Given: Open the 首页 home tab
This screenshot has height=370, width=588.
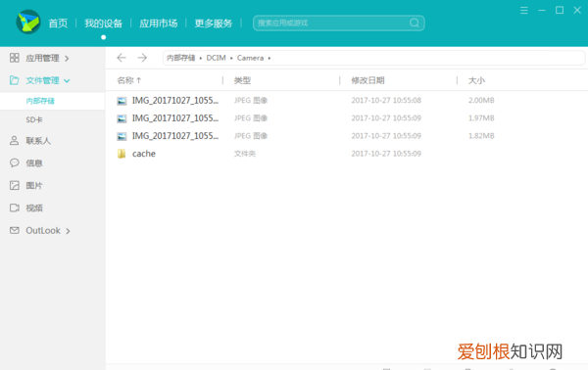Looking at the screenshot, I should (x=58, y=23).
